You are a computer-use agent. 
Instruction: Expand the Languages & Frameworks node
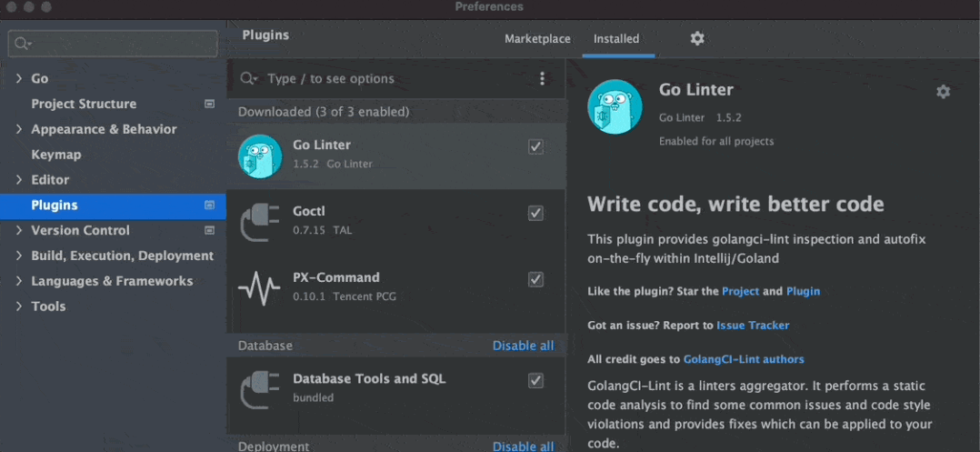(19, 281)
